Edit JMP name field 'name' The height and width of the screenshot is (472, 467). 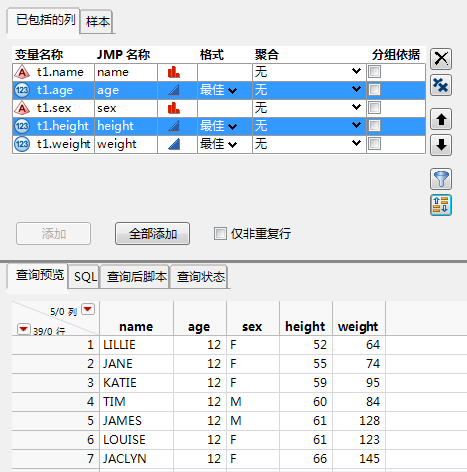tap(126, 72)
